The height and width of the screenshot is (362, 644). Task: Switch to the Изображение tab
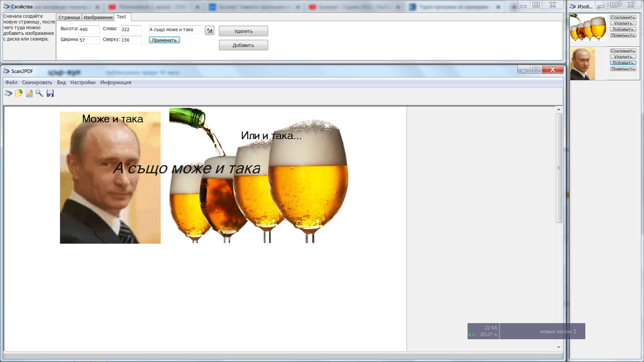tap(98, 18)
